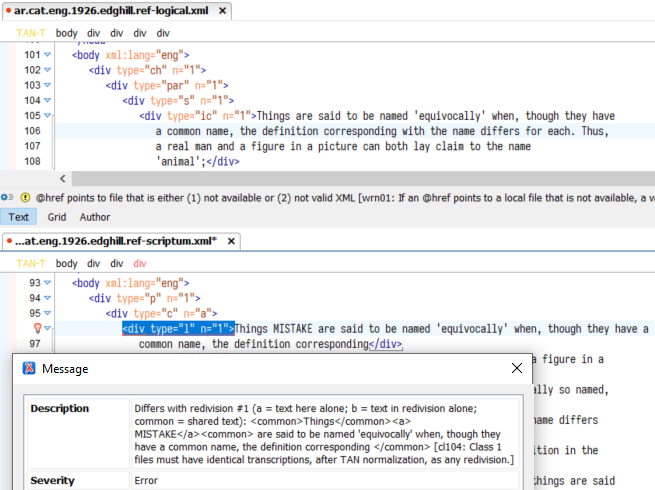Screen dimensions: 655x490
Task: Collapse the fold arrow at line 105
Action: coord(47,115)
